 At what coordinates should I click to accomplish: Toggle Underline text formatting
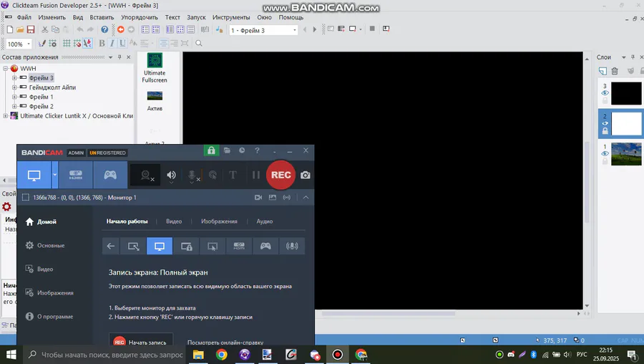(122, 43)
